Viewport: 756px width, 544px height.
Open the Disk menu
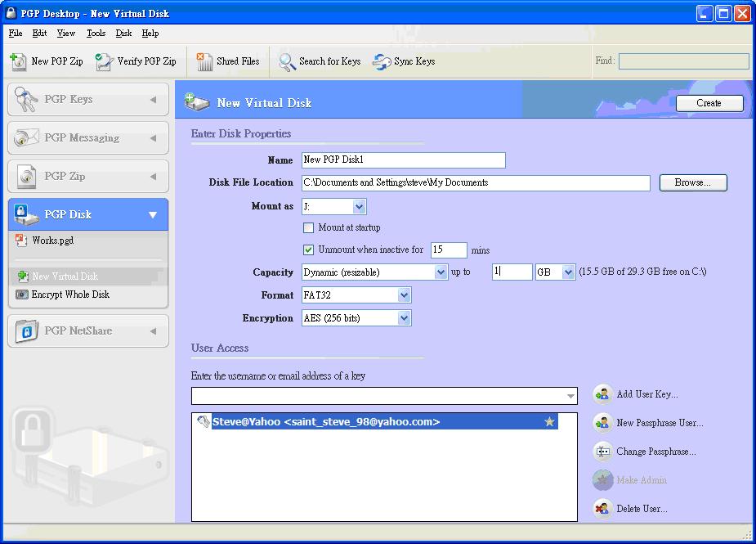point(123,33)
